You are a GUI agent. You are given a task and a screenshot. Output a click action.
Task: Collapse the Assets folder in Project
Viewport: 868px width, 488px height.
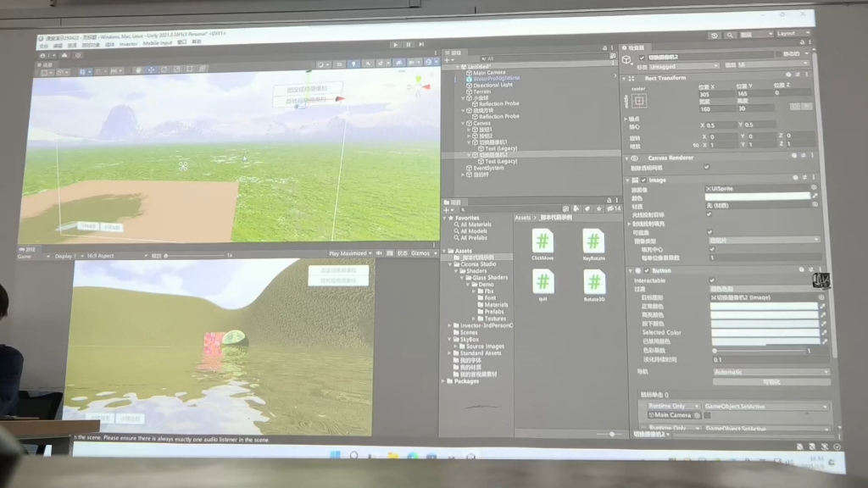click(444, 251)
